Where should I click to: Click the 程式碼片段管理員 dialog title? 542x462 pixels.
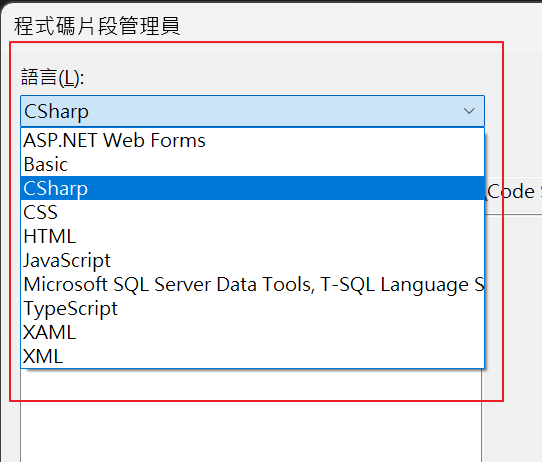tap(97, 26)
